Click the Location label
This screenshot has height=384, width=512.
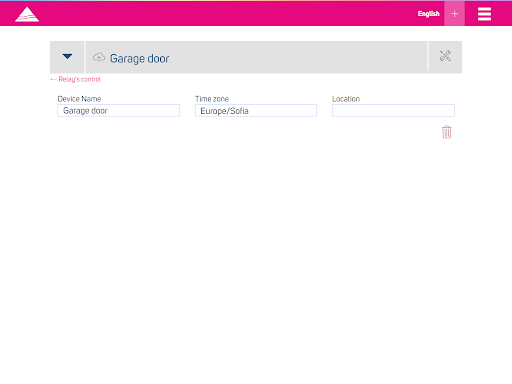click(x=346, y=99)
